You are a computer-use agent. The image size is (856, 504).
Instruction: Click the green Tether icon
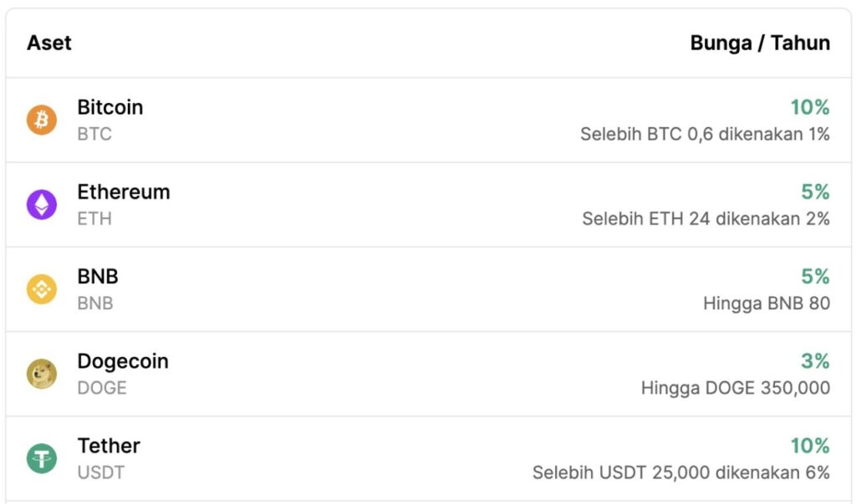coord(42,458)
